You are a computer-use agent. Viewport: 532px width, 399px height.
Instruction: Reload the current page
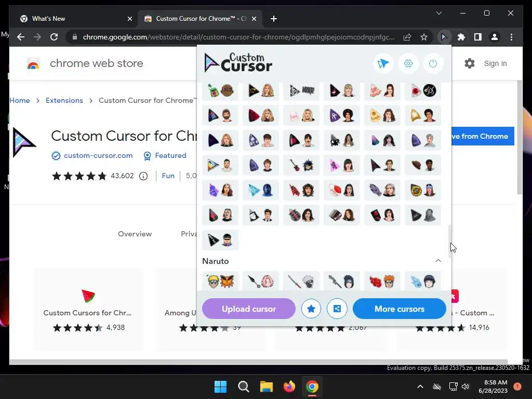pyautogui.click(x=54, y=37)
